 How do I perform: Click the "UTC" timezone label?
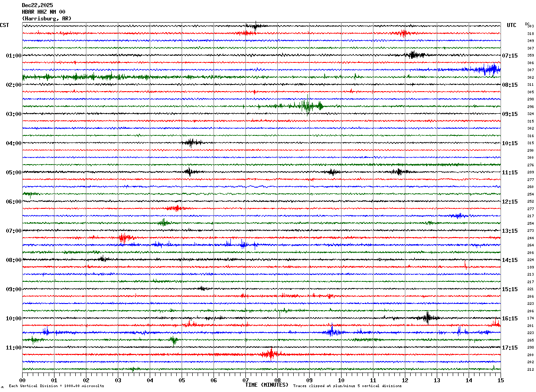512,25
